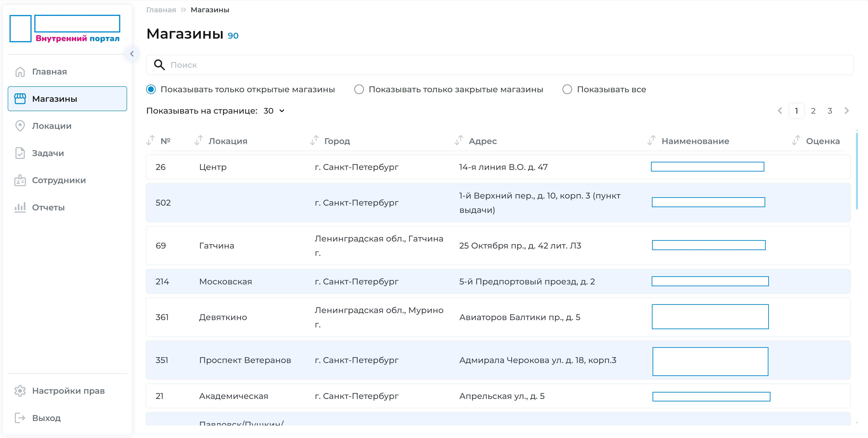868x438 pixels.
Task: Click the magnifying glass search icon
Action: (159, 65)
